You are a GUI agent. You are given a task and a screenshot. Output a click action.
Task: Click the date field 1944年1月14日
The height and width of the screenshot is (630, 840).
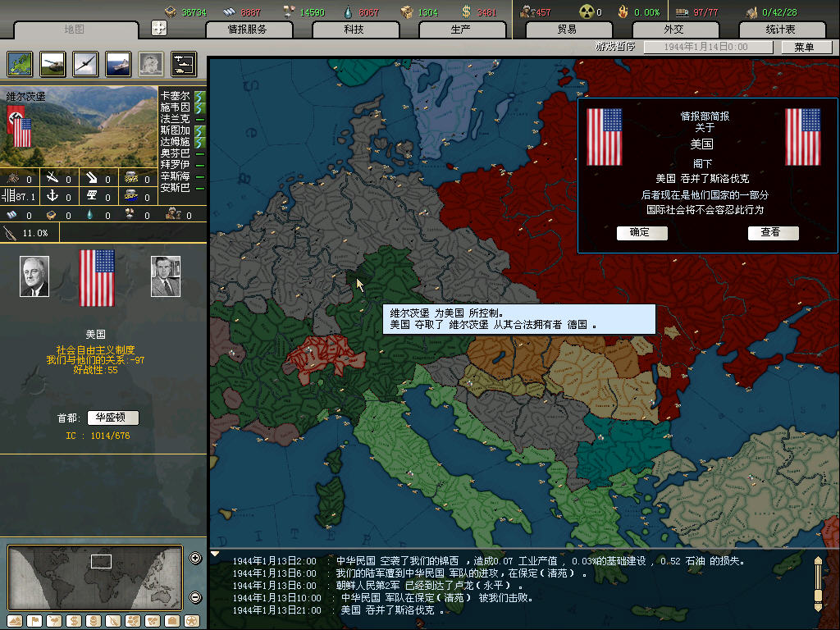[708, 47]
